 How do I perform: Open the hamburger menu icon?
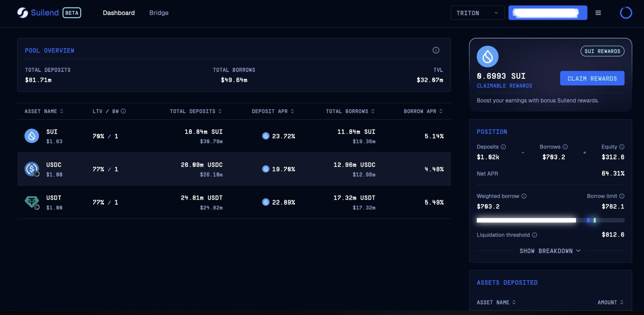tap(598, 13)
